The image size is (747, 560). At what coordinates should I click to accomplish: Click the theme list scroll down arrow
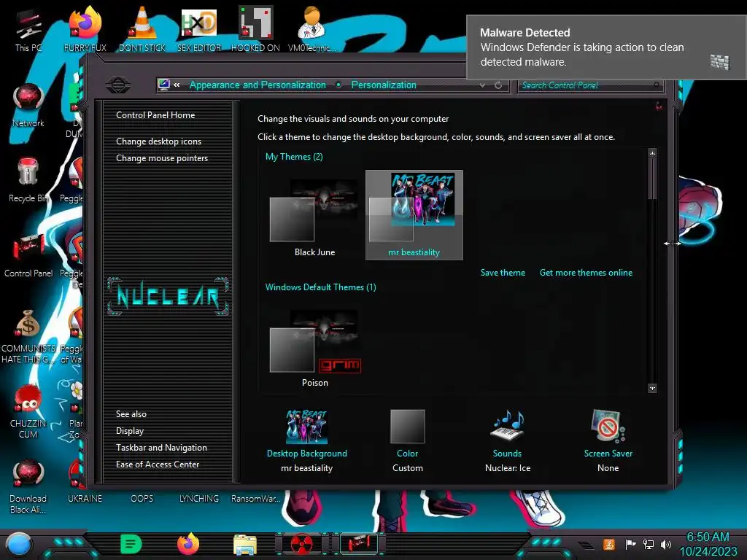click(x=652, y=389)
